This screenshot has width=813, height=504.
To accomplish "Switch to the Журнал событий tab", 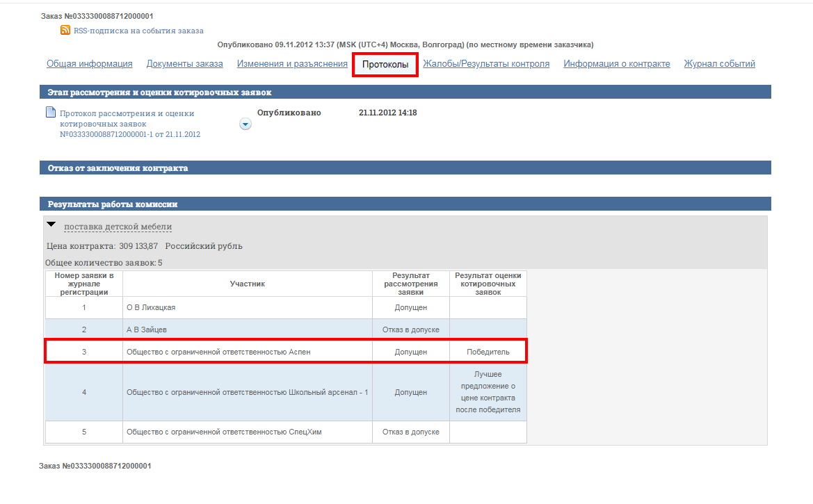I will [x=719, y=63].
